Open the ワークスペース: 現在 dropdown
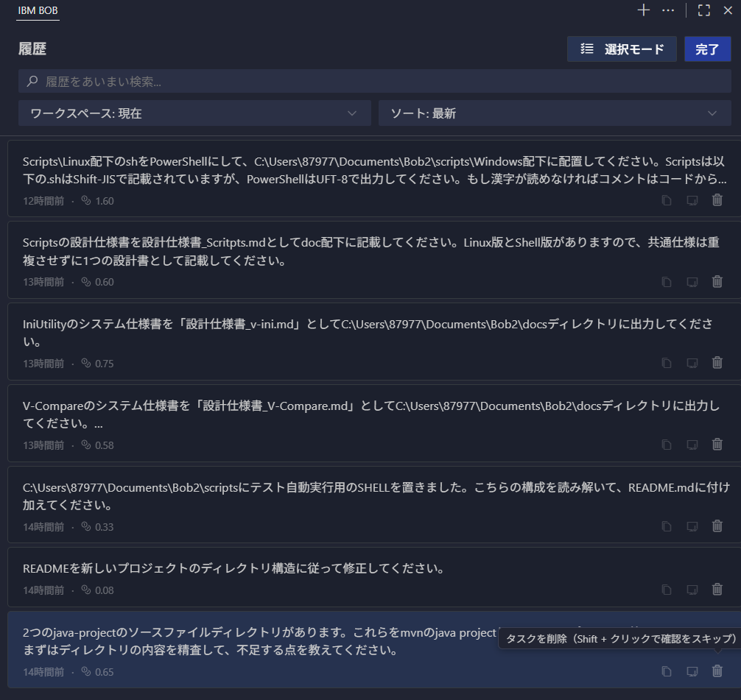 (x=194, y=113)
